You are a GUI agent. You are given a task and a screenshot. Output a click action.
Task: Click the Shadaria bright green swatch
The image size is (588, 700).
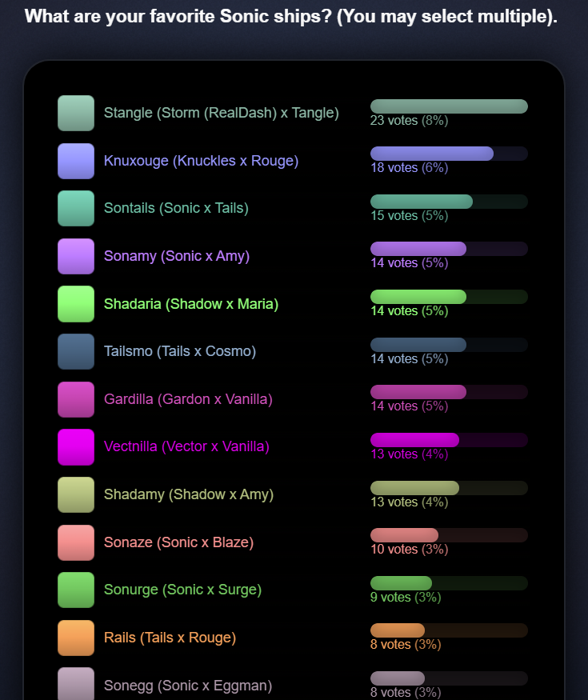pyautogui.click(x=76, y=304)
